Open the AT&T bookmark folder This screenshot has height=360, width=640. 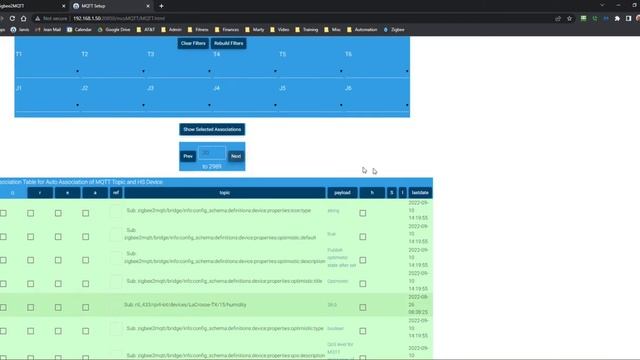[x=146, y=29]
